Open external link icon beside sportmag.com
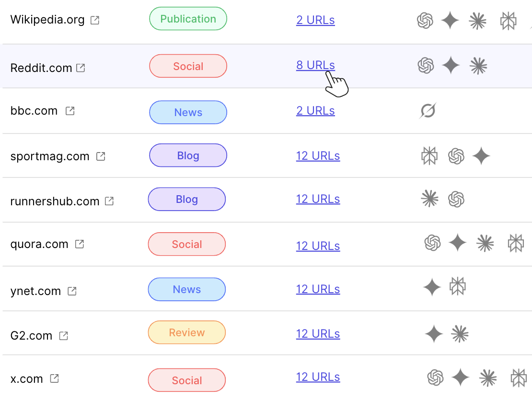Viewport: 532px width, 401px height. 101,156
